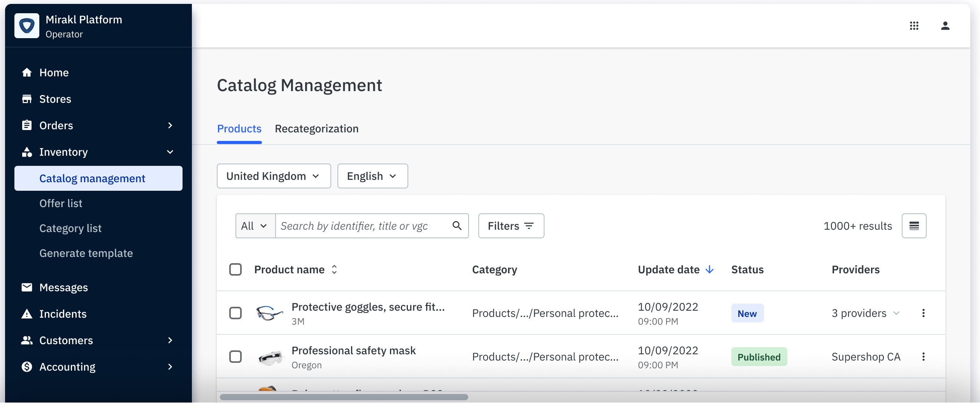
Task: Expand the 3 providers dropdown
Action: (866, 313)
